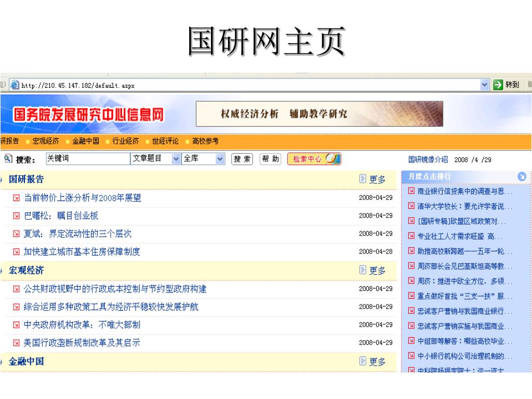Click 更多 in the 国研报告 section
This screenshot has height=399, width=532.
pos(377,179)
